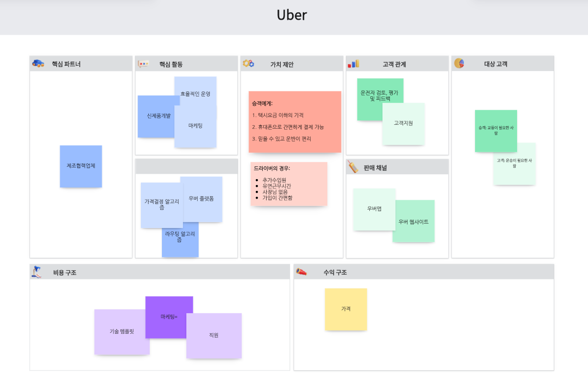Click the car icon beside 핵심 파트너
The height and width of the screenshot is (392, 588).
[38, 64]
